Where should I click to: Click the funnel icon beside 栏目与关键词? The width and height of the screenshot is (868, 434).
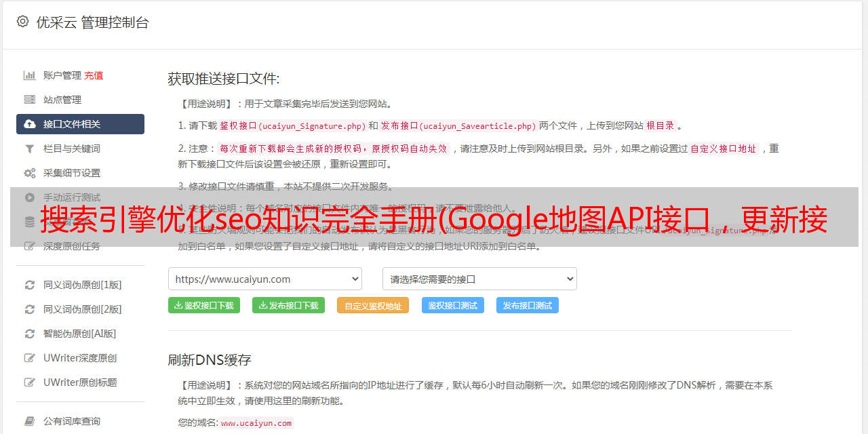[30, 149]
